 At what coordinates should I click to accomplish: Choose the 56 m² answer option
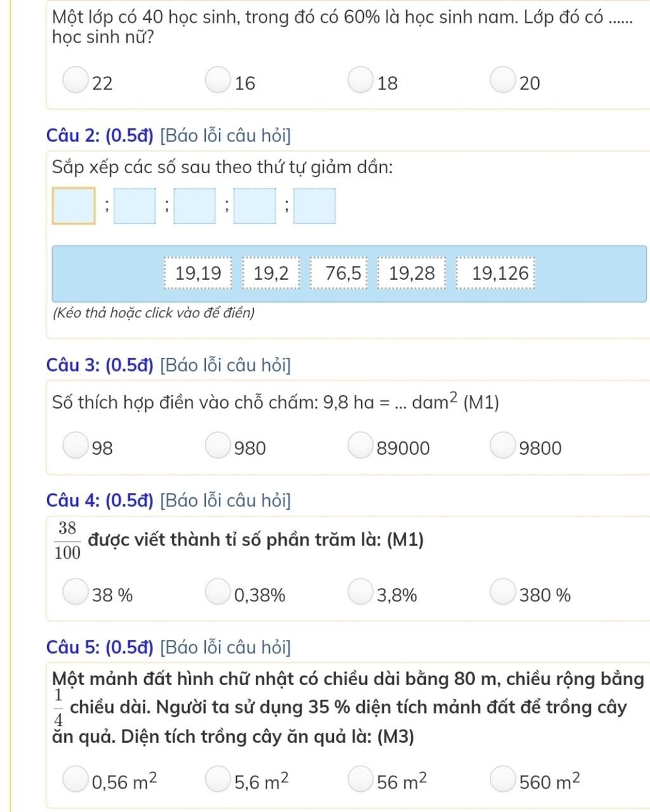(360, 780)
